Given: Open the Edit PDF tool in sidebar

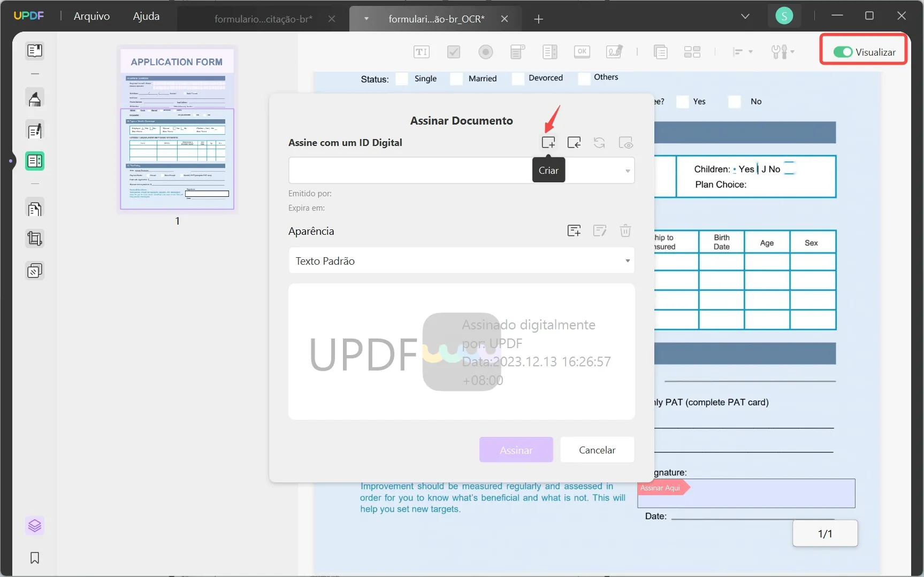Looking at the screenshot, I should tap(35, 130).
